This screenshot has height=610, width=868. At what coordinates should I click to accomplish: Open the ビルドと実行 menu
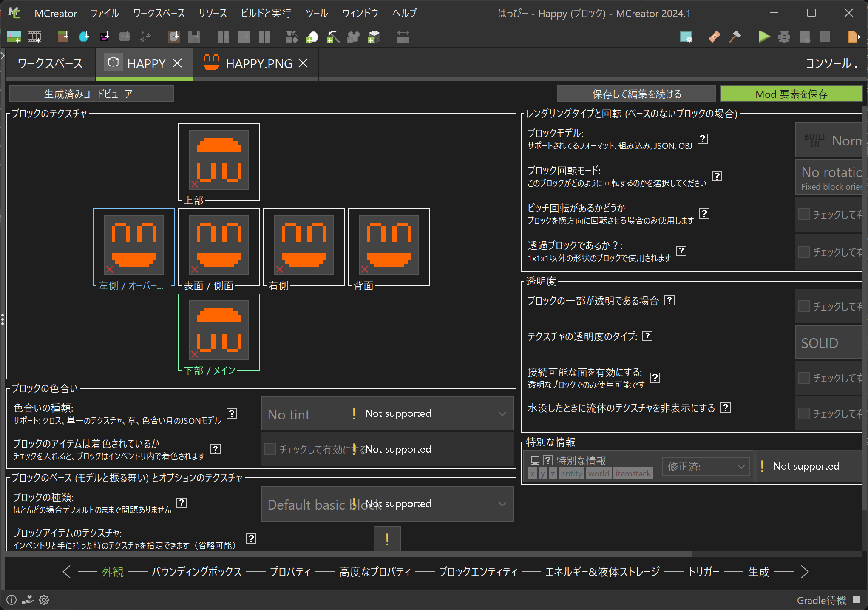click(x=266, y=13)
